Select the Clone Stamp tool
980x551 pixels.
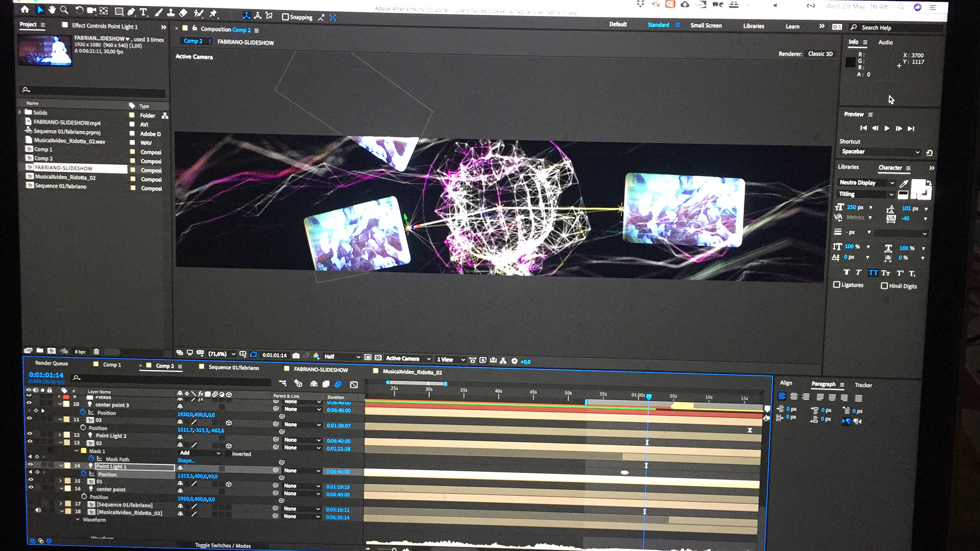pos(171,12)
